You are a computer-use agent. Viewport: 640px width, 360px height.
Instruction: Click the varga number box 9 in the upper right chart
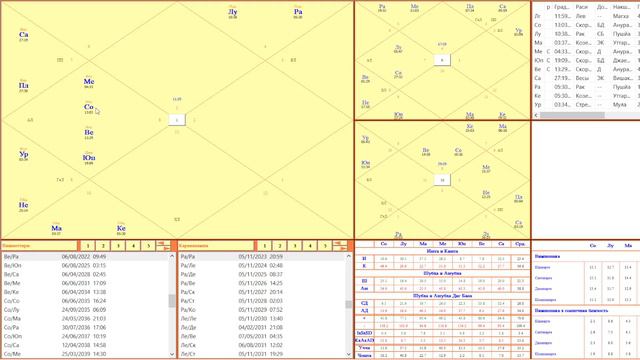pos(442,60)
